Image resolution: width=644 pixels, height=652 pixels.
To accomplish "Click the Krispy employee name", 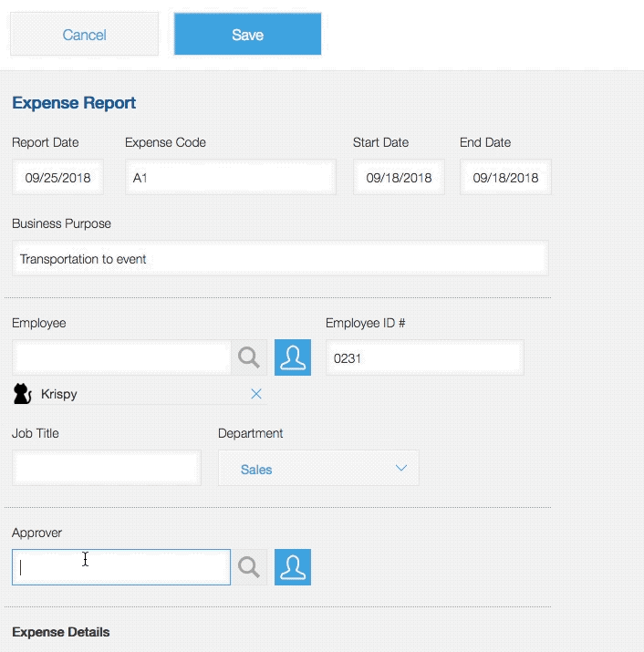I will coord(59,395).
